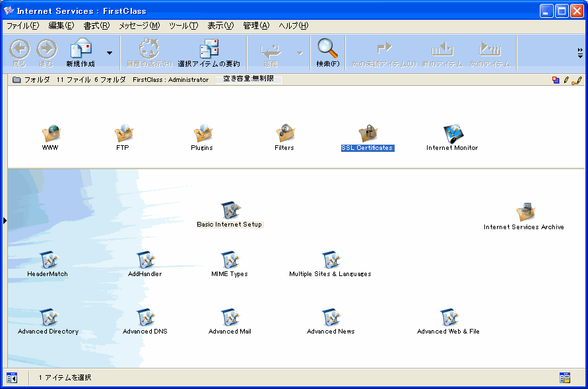This screenshot has height=389, width=588.
Task: Click the 選択アイテムの要約 toolbar button
Action: [209, 53]
